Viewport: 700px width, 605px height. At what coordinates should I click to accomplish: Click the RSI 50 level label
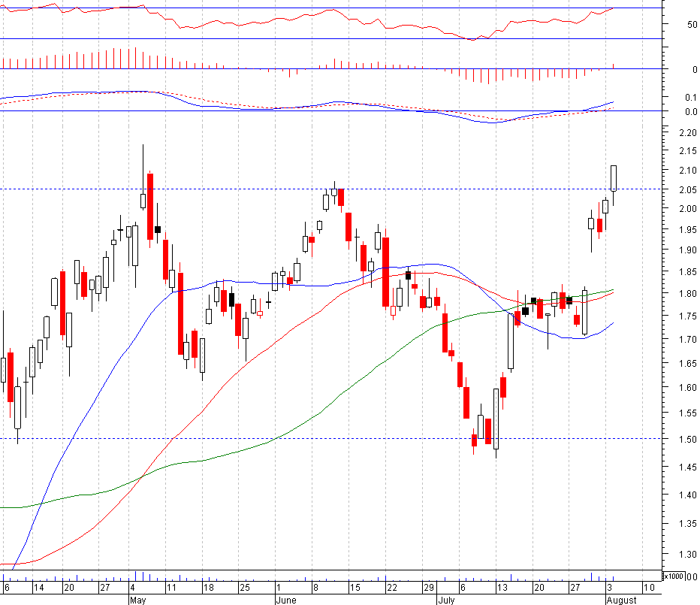[x=692, y=25]
